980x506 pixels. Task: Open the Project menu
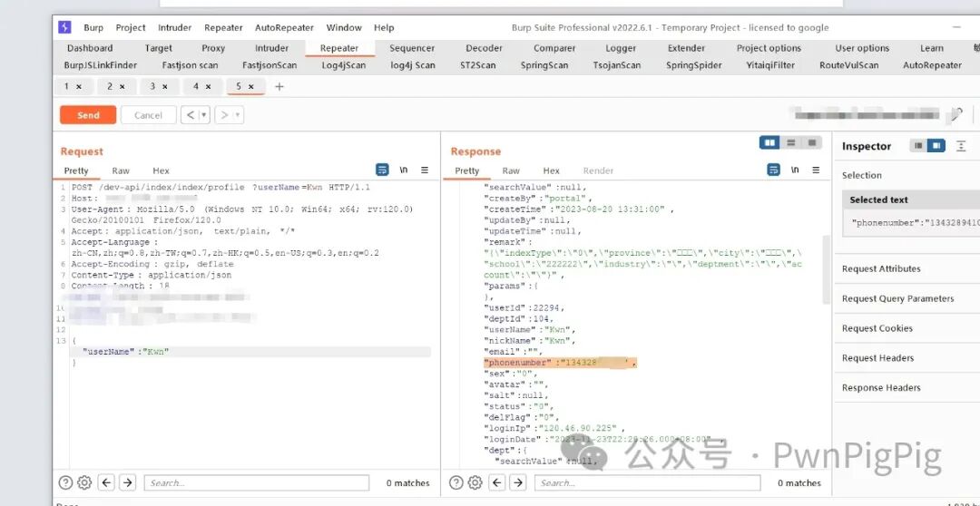[x=131, y=27]
